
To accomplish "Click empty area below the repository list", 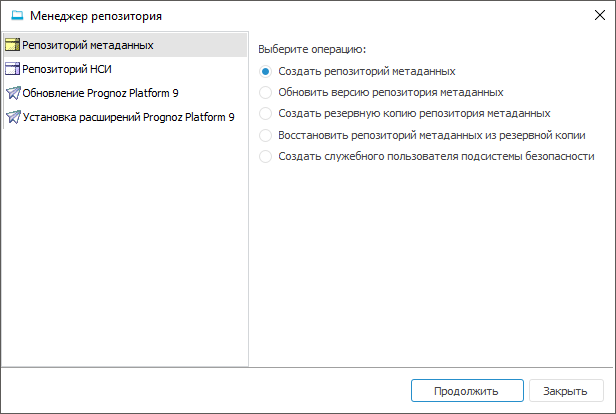I will tap(124, 250).
